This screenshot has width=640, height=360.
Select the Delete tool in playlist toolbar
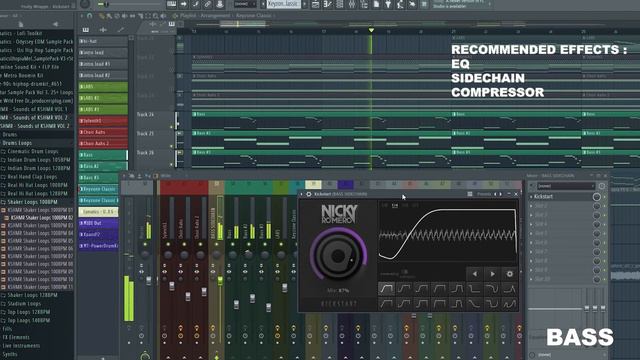tap(118, 16)
